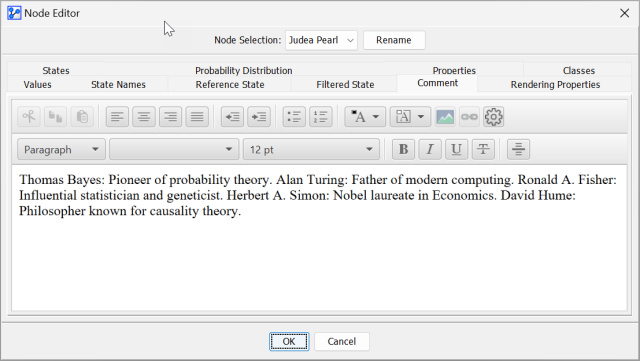Screen dimensions: 640x361
Task: Align text right
Action: point(170,117)
